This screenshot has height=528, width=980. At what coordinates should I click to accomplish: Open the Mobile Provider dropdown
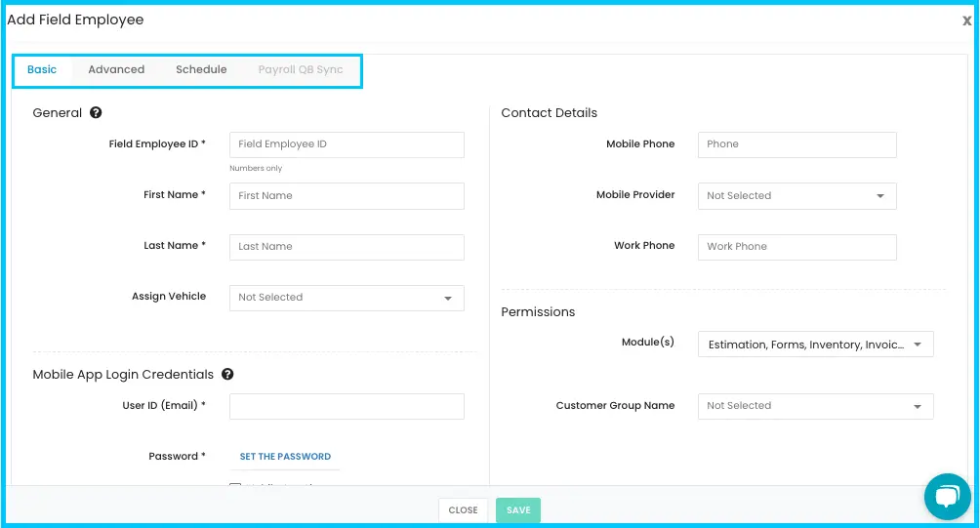coord(796,195)
